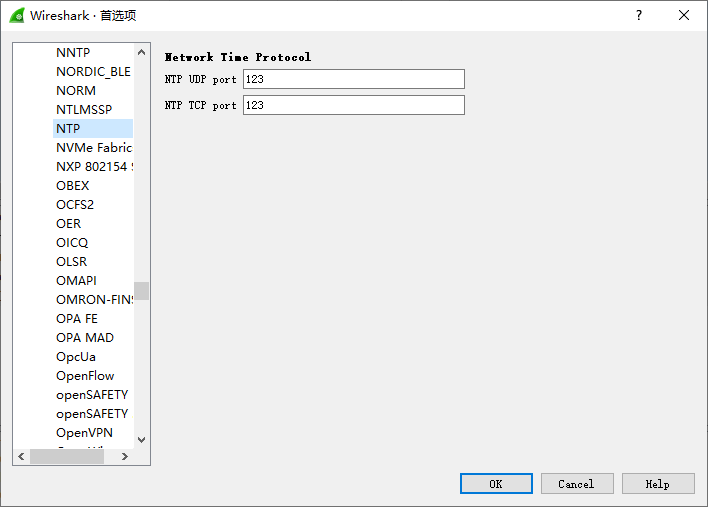Click the horizontal scrollbar thumb
The height and width of the screenshot is (508, 708).
pos(66,456)
